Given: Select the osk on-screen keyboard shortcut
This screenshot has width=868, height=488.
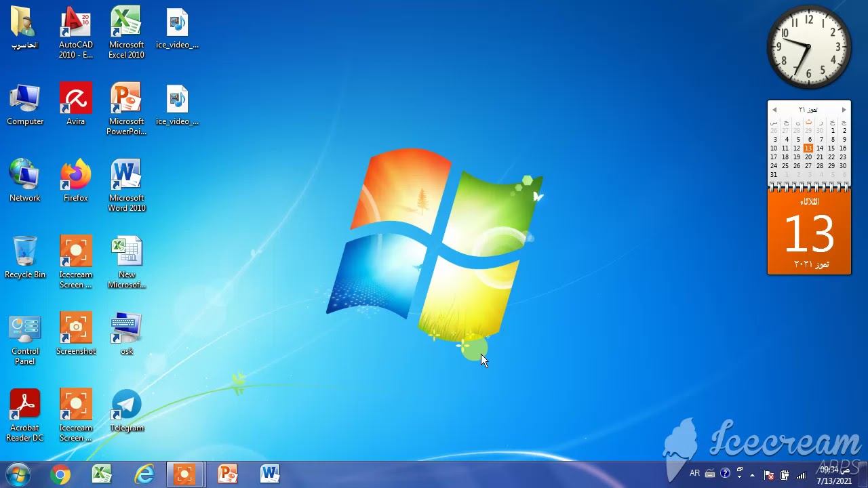Looking at the screenshot, I should [x=126, y=334].
